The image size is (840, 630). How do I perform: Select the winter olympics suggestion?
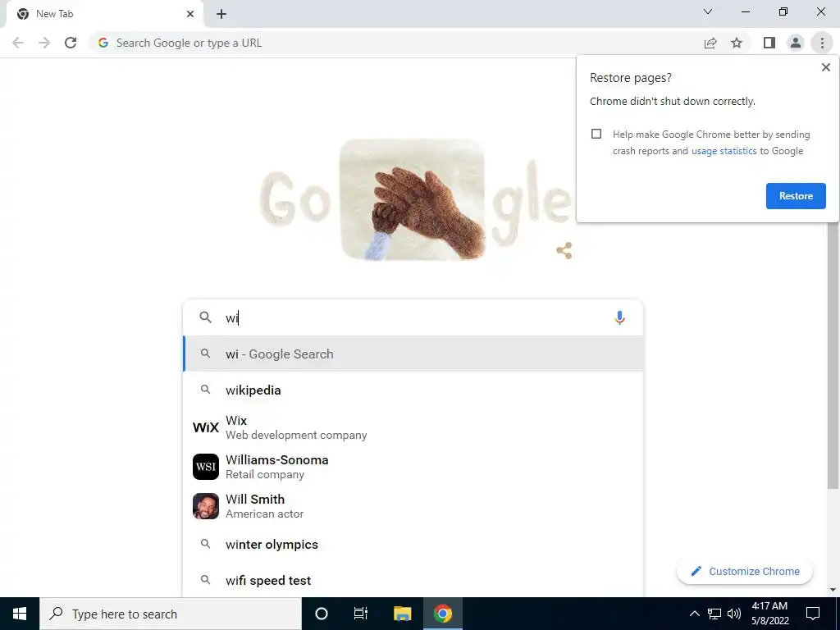[x=413, y=545]
